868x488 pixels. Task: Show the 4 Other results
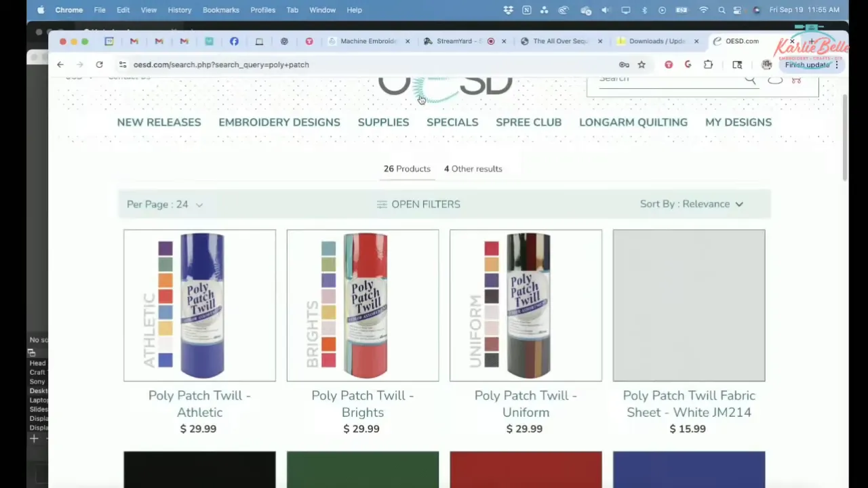[x=473, y=169]
